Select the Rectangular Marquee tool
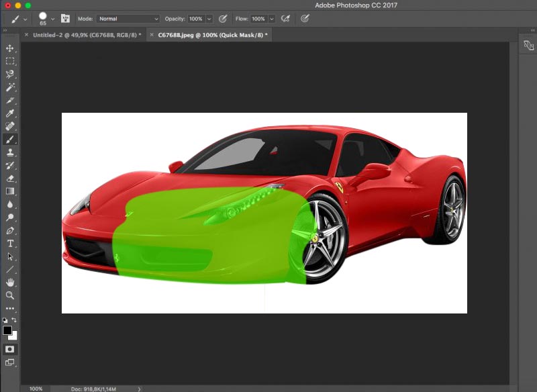 [10, 61]
